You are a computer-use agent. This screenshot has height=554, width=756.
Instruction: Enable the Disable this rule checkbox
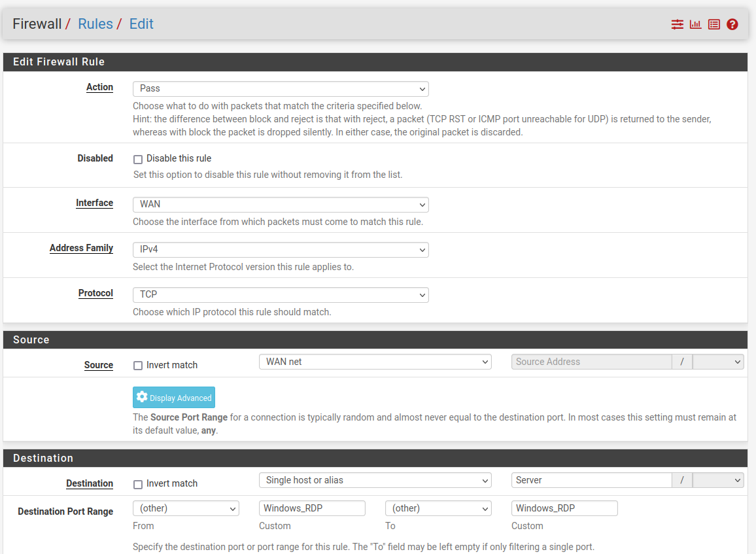point(138,159)
